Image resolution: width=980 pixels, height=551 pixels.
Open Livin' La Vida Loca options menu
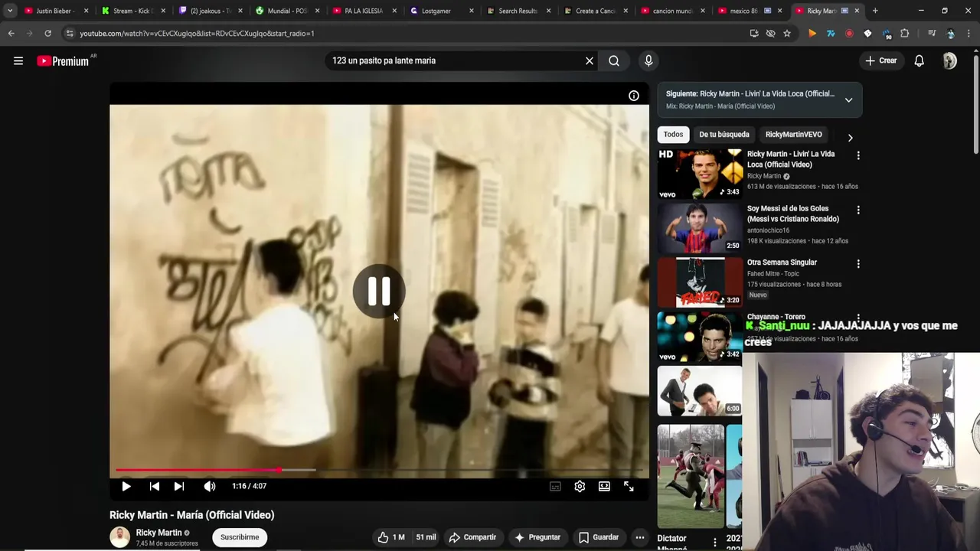(858, 155)
